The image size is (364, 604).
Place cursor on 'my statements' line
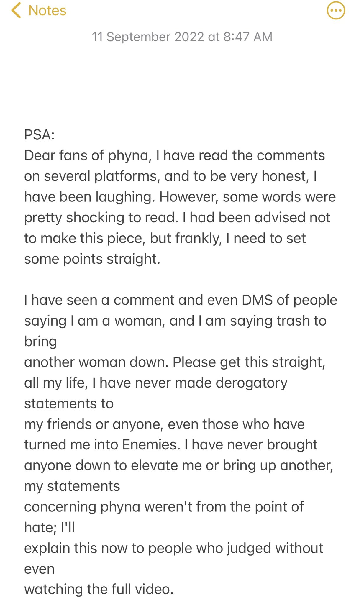[72, 486]
